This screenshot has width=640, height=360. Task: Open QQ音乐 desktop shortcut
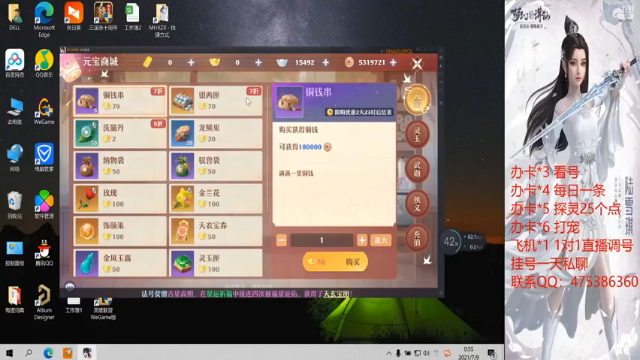tap(44, 63)
